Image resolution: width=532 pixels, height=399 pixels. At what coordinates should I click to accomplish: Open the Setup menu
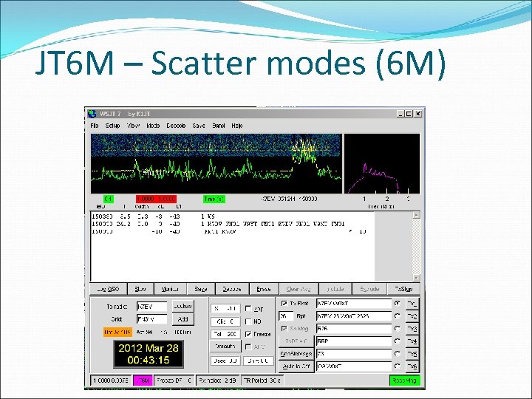click(x=112, y=126)
